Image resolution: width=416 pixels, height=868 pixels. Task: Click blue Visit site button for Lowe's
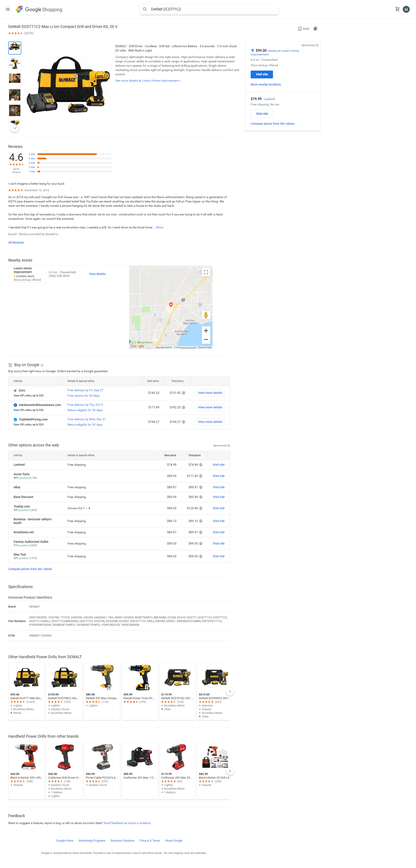pos(262,74)
